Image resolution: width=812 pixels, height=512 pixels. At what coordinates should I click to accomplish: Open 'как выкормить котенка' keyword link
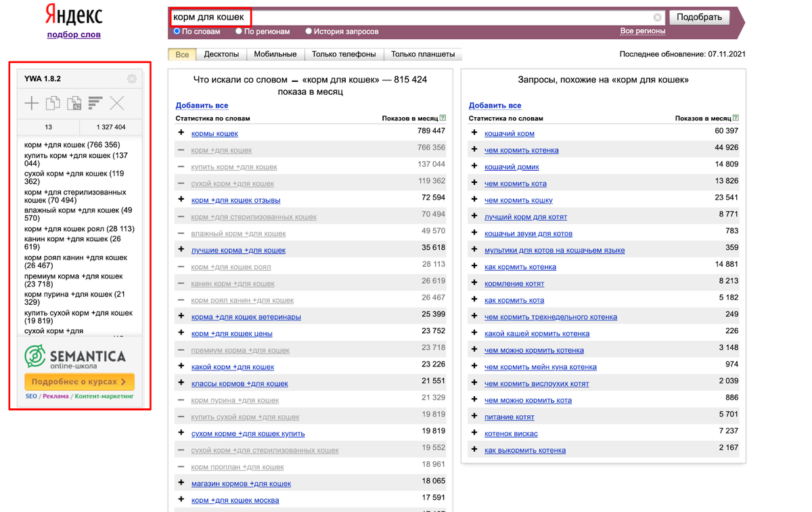[x=525, y=450]
